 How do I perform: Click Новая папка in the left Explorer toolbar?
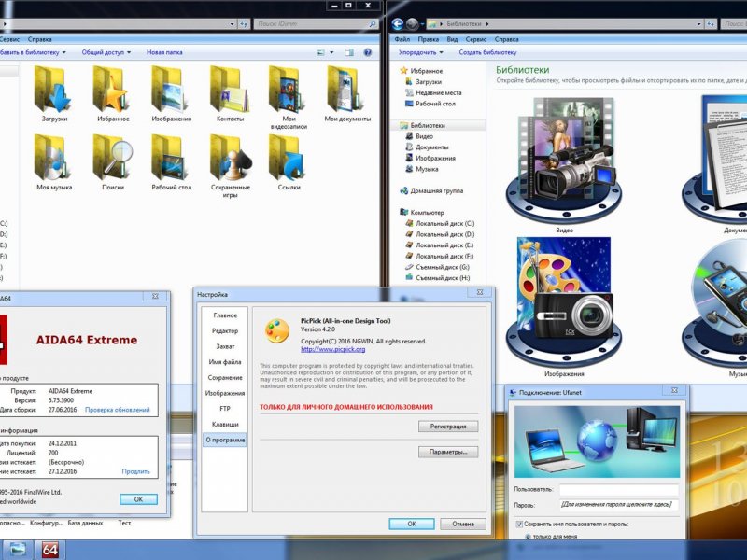[x=164, y=52]
